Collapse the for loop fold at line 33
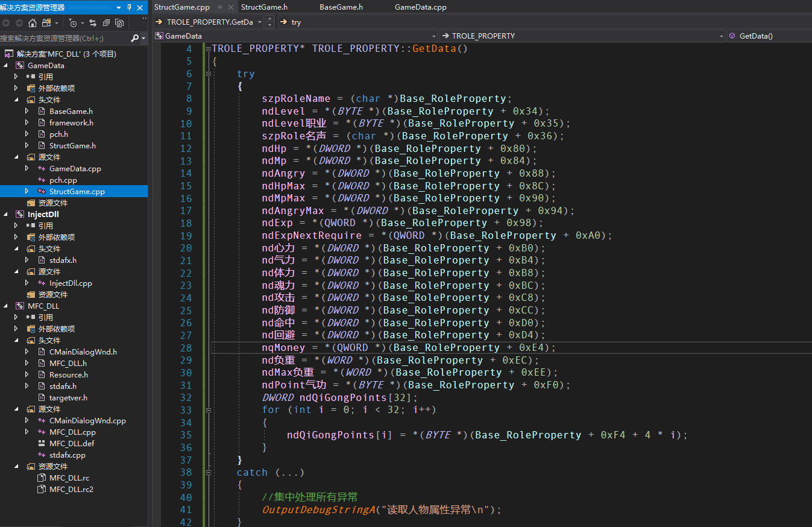This screenshot has width=812, height=527. tap(209, 409)
